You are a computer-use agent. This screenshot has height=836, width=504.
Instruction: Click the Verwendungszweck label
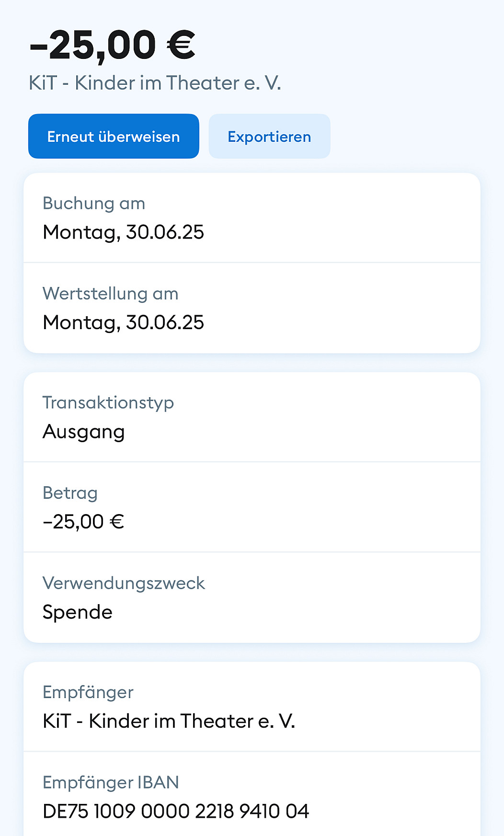[124, 583]
